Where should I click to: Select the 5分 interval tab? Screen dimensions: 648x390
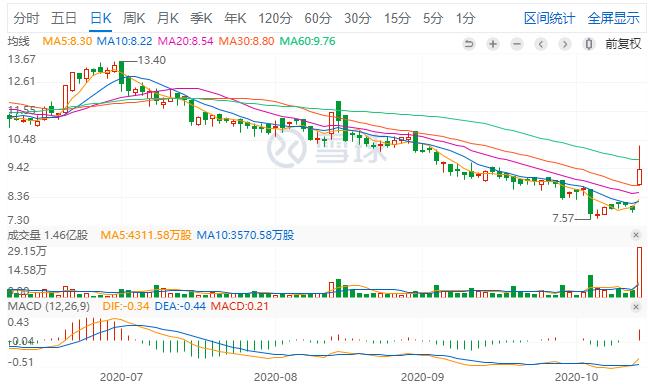pos(433,18)
